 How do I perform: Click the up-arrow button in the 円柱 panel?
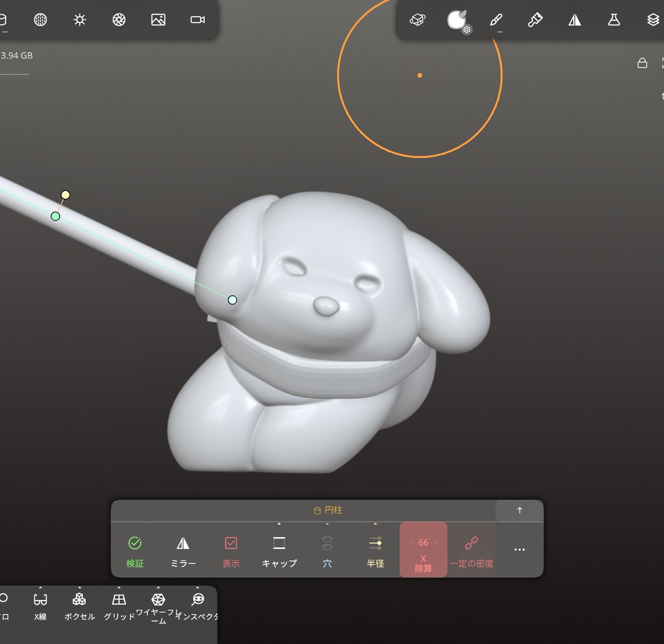[520, 510]
